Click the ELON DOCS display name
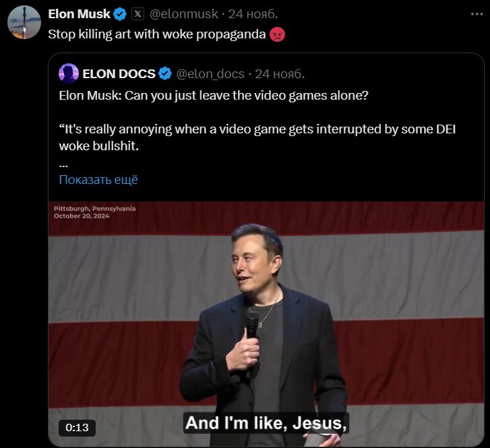 click(119, 73)
